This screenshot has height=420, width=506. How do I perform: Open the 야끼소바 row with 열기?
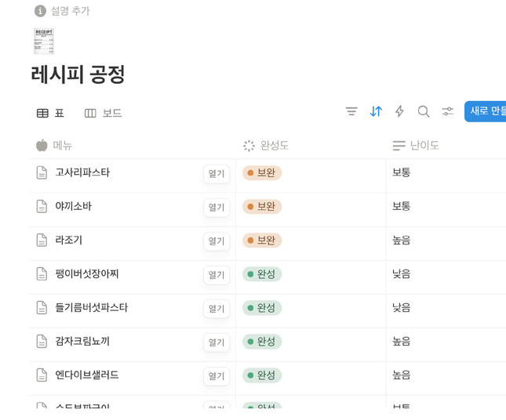pos(217,208)
